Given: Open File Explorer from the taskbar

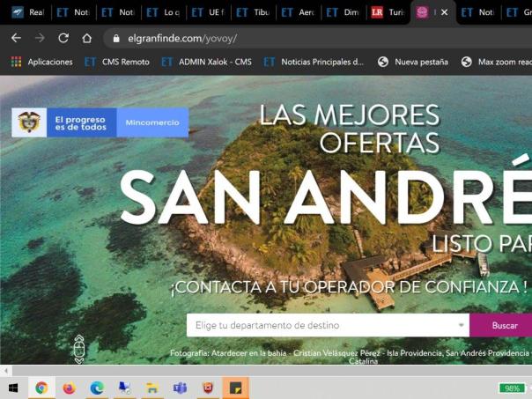Looking at the screenshot, I should (x=152, y=388).
